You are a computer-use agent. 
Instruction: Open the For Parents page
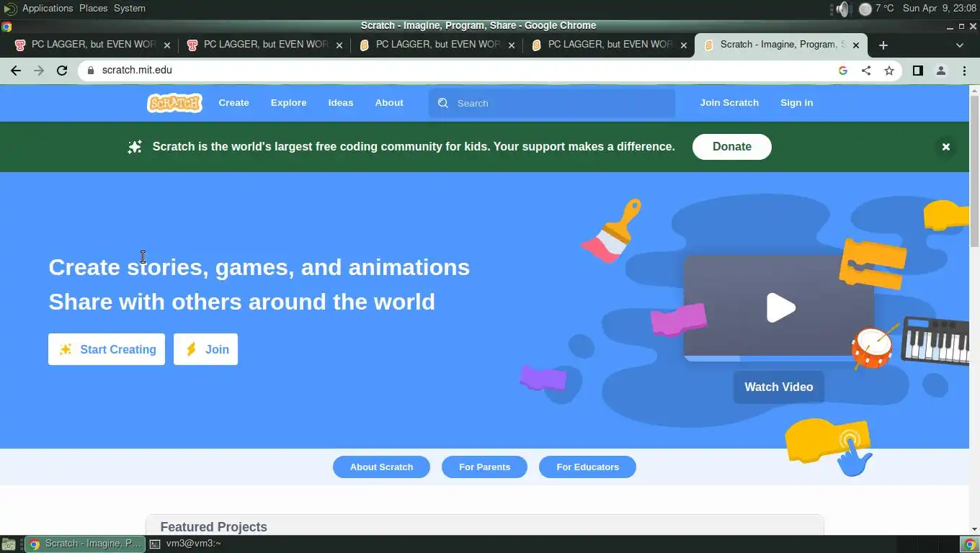click(484, 467)
